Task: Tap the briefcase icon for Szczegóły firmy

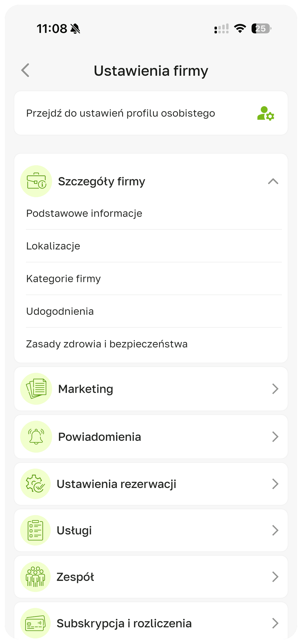Action: click(x=36, y=181)
